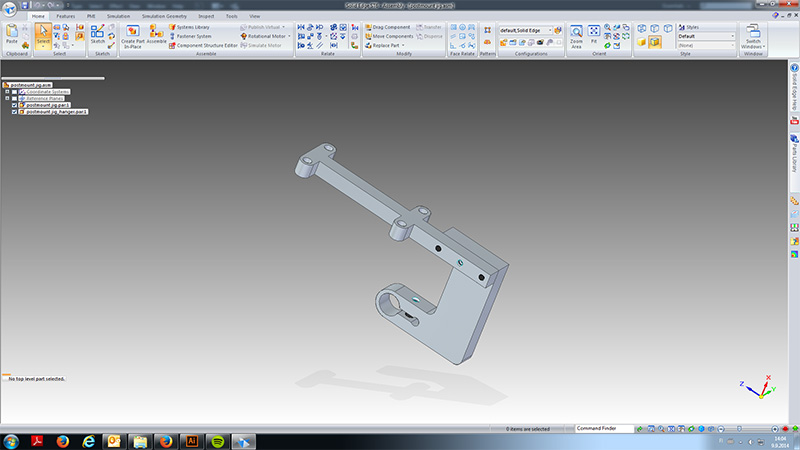Enable the Coordinate Systems checkbox
This screenshot has height=450, width=800.
[14, 92]
